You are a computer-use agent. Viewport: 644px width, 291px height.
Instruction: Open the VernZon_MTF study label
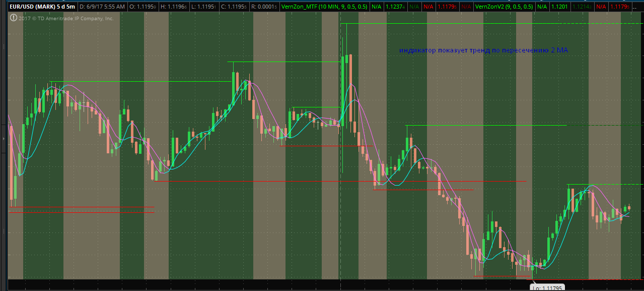pos(325,7)
